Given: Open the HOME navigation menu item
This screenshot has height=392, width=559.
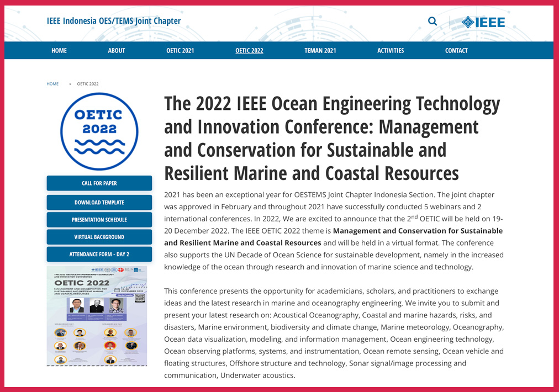Looking at the screenshot, I should coord(59,51).
